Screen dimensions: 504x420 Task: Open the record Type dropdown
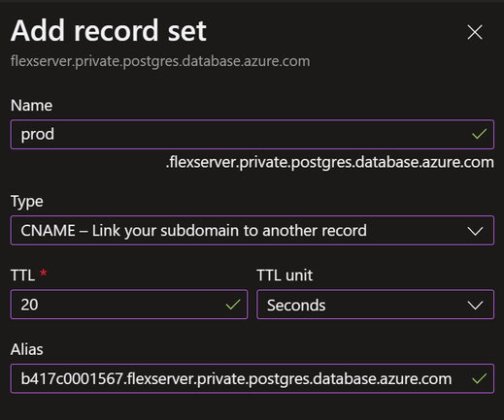click(x=252, y=231)
